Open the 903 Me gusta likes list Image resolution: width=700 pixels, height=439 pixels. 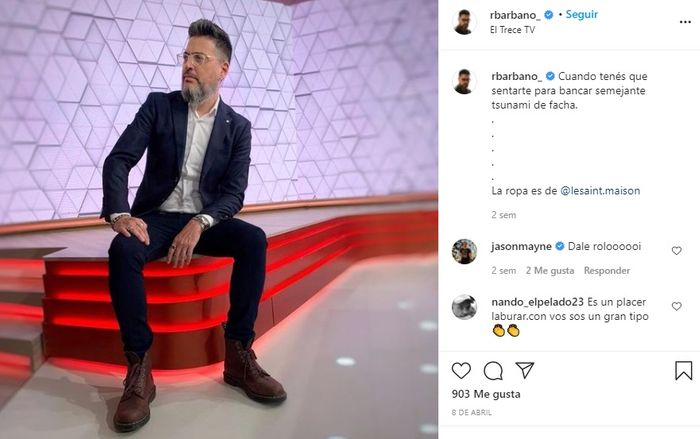[486, 394]
